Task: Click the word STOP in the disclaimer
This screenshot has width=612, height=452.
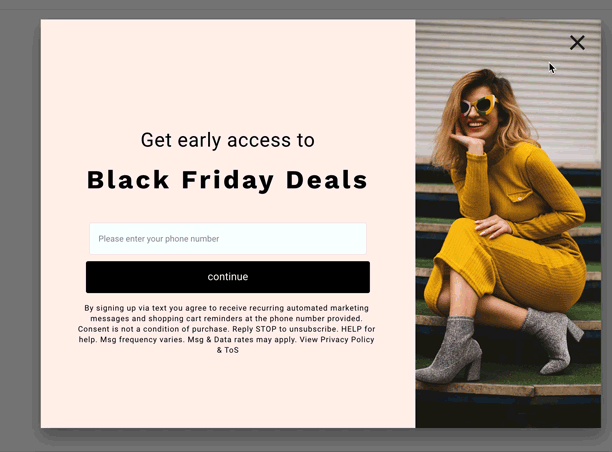Action: click(266, 329)
